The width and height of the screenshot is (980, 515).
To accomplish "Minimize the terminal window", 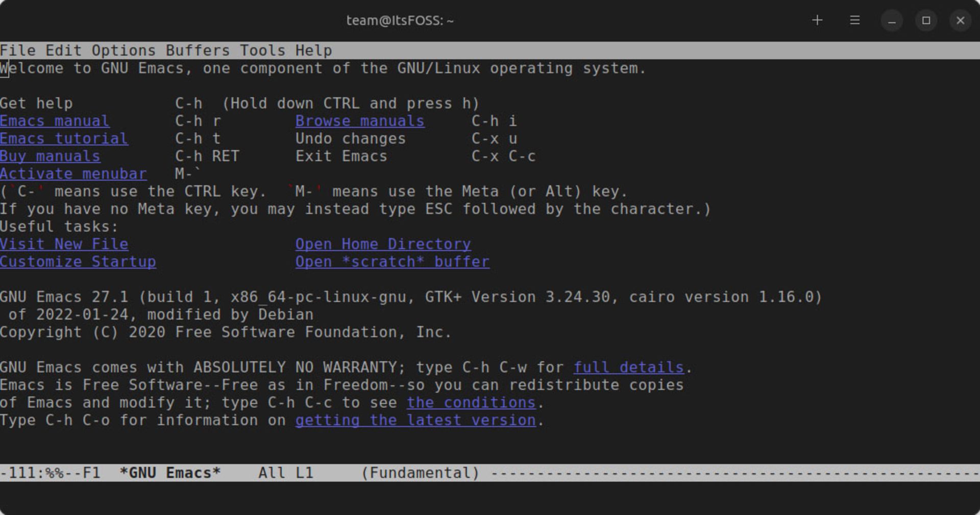I will pos(892,21).
